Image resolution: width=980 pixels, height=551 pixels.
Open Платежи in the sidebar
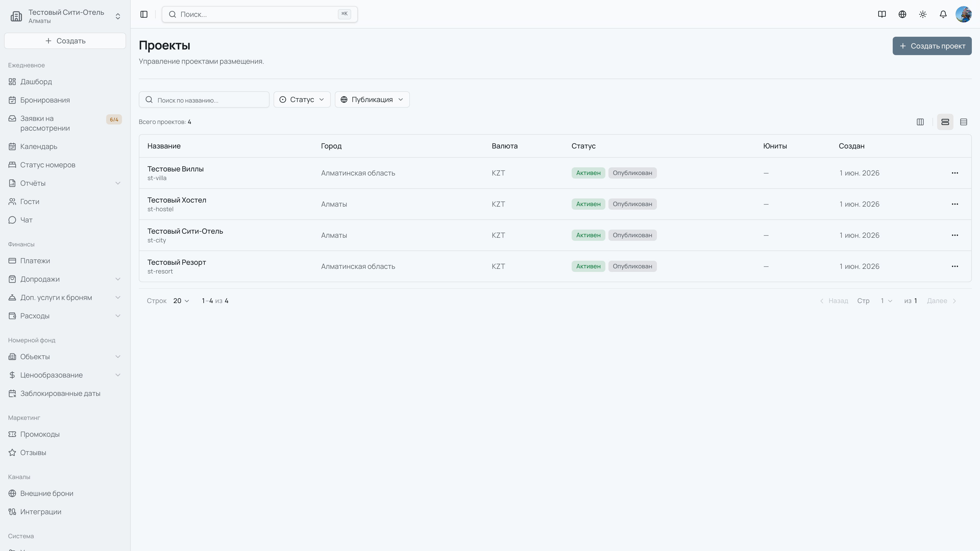tap(65, 261)
